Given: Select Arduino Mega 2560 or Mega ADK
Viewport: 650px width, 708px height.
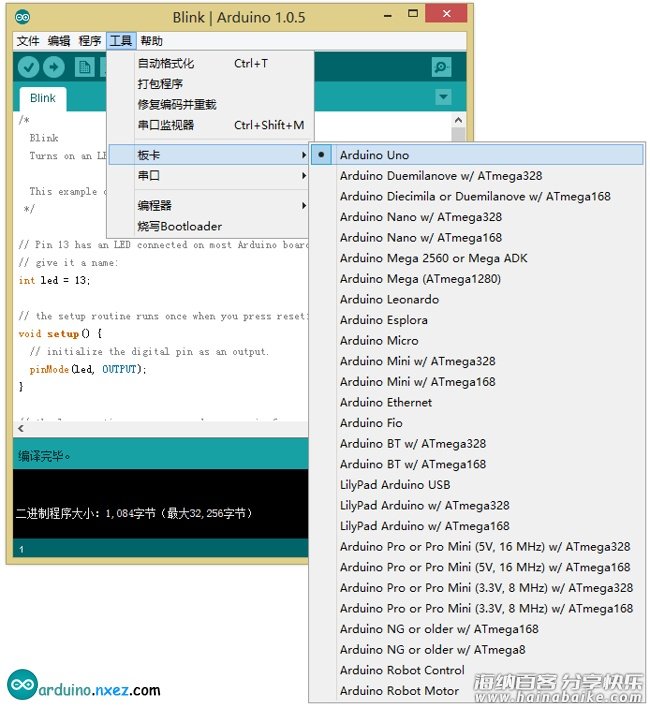Looking at the screenshot, I should (x=478, y=258).
